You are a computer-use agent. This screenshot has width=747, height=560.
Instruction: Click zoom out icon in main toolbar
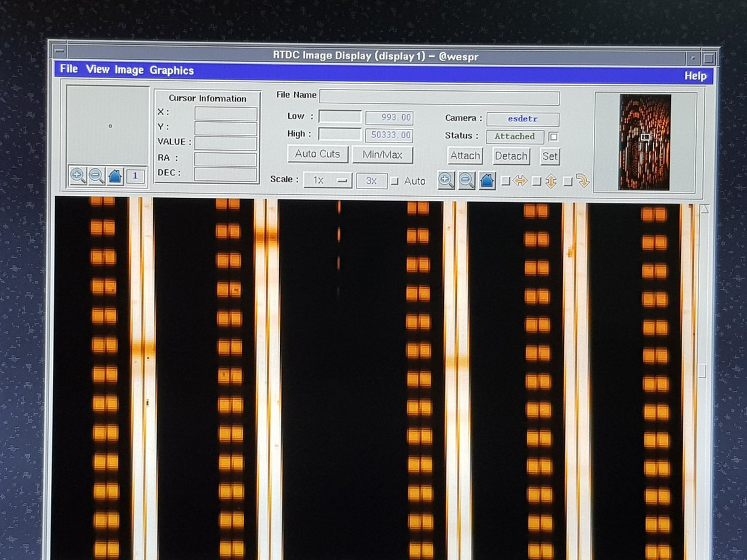coord(466,180)
